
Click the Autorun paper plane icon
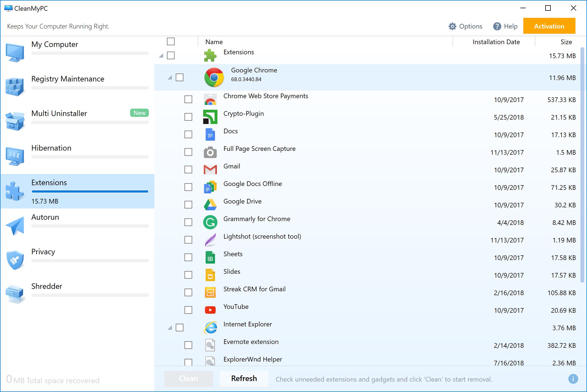point(15,226)
